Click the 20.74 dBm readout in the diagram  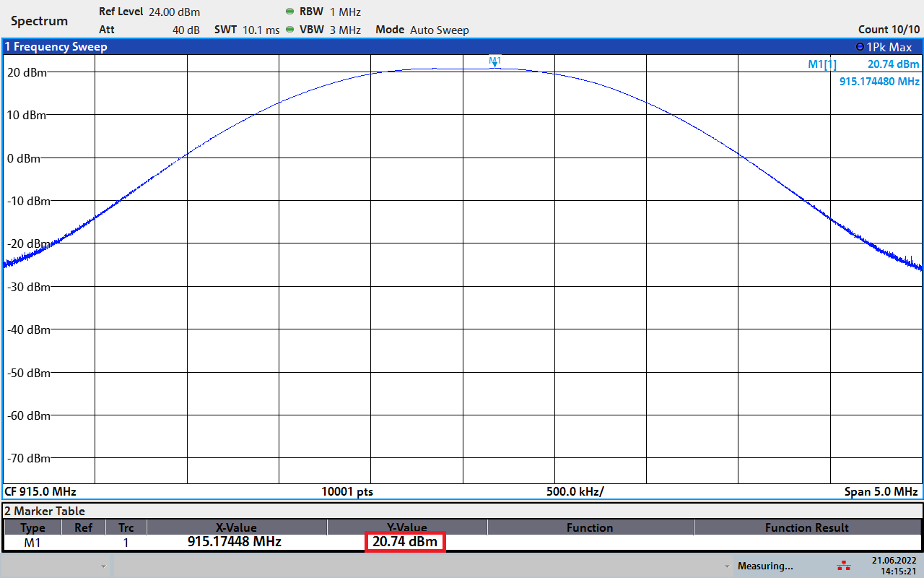click(894, 64)
